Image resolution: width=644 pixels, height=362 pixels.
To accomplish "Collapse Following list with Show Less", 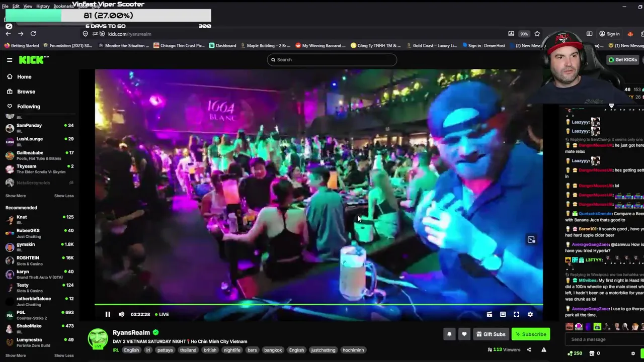I will (x=64, y=196).
